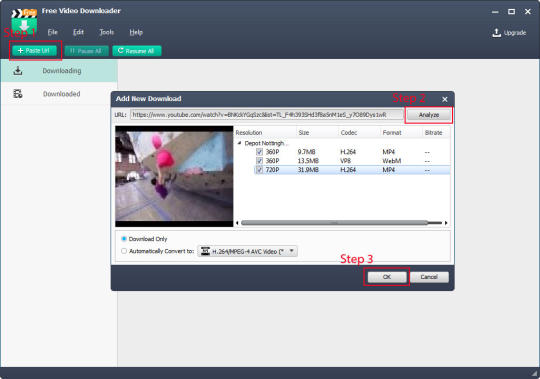Screen dimensions: 540x379
Task: Click the left scroll arrow in the results list
Action: click(237, 223)
